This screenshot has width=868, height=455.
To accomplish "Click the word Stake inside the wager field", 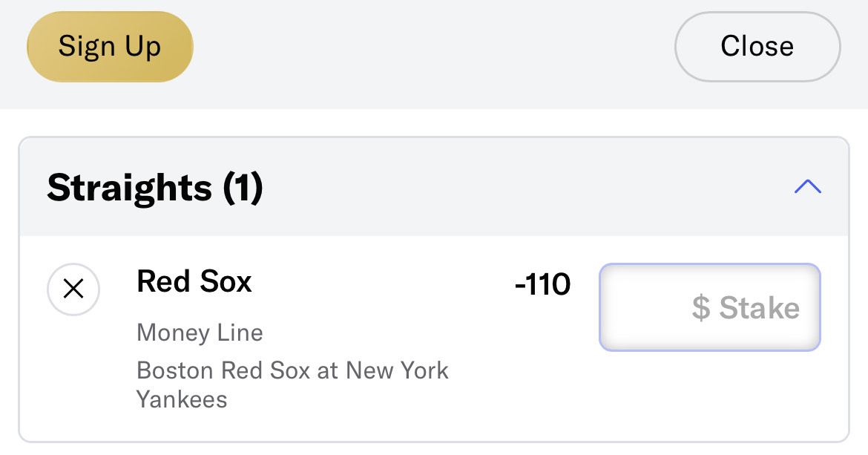I will pyautogui.click(x=760, y=308).
